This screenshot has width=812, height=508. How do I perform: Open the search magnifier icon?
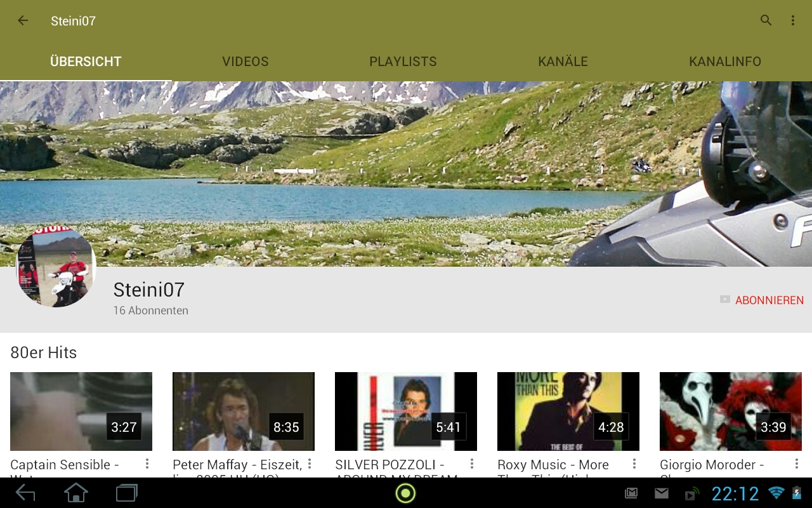click(766, 20)
